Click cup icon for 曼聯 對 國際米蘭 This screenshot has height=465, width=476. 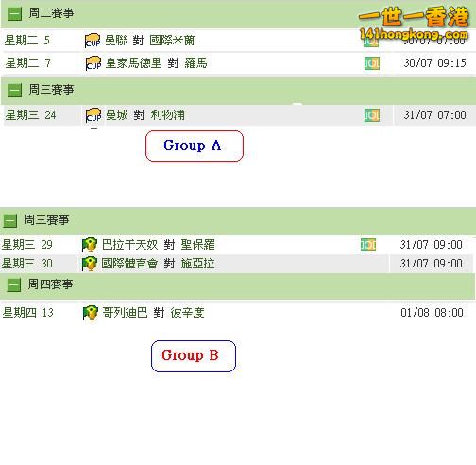click(x=93, y=41)
